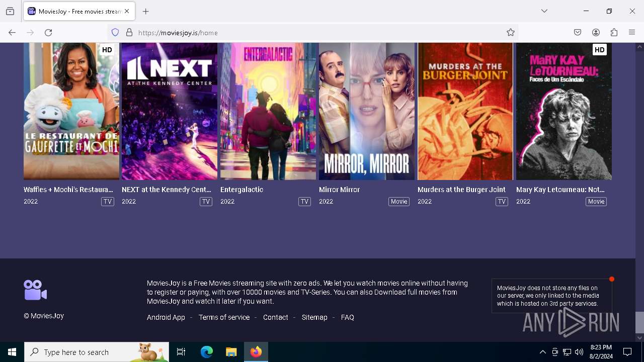View site security padlock information
The height and width of the screenshot is (362, 644).
pyautogui.click(x=129, y=33)
